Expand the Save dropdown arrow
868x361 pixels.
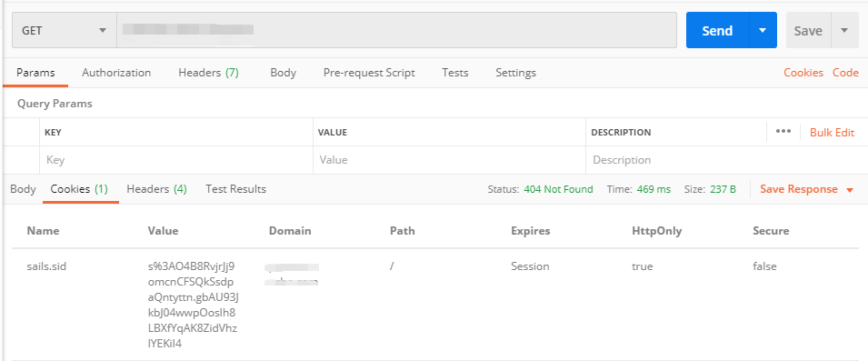tap(844, 30)
